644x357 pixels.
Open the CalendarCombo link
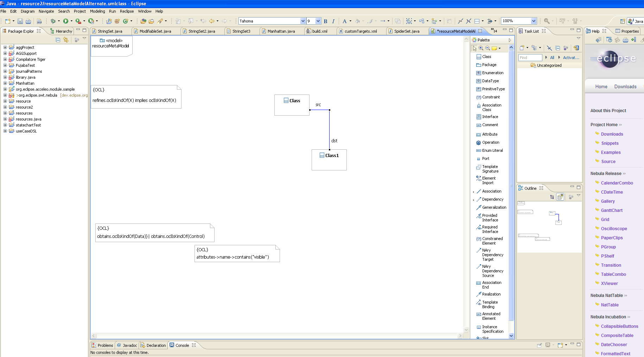[x=617, y=183]
